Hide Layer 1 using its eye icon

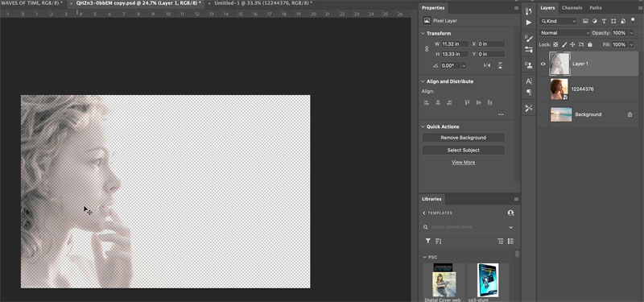click(543, 64)
